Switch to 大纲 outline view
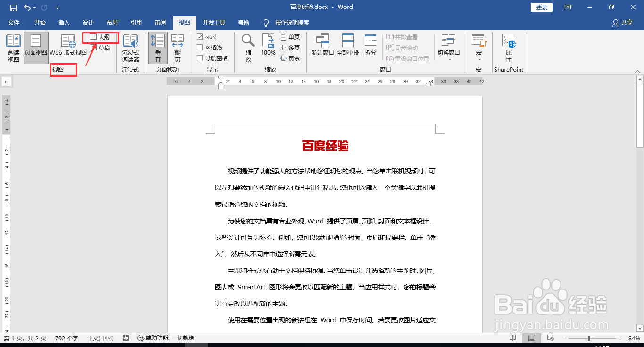Image resolution: width=644 pixels, height=347 pixels. (100, 37)
